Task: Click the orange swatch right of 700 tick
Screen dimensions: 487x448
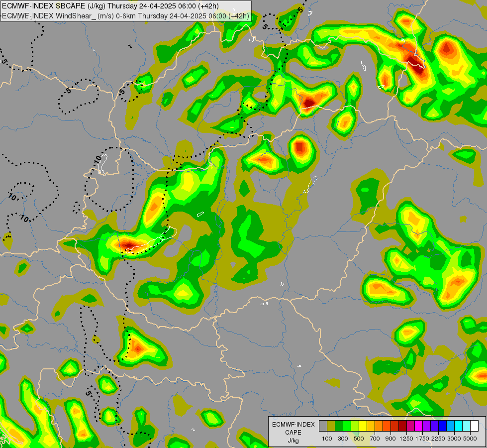Action: (x=379, y=426)
